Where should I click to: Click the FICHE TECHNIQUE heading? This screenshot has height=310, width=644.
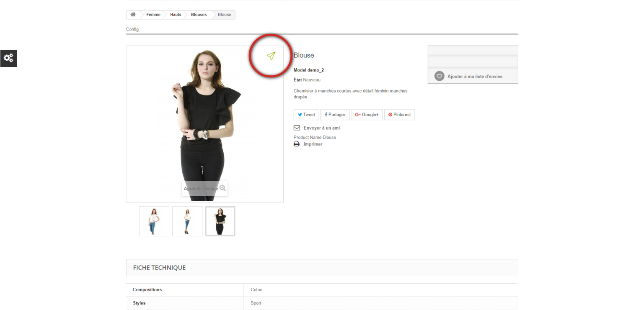159,268
